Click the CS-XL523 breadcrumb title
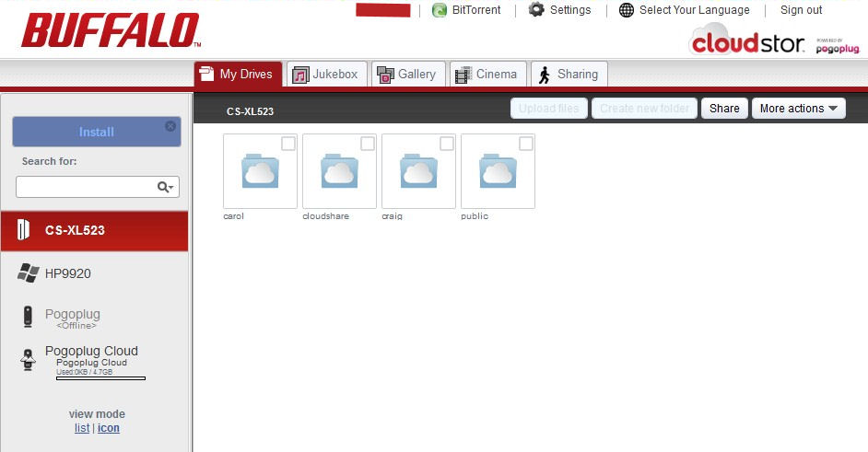This screenshot has width=868, height=452. click(x=251, y=111)
